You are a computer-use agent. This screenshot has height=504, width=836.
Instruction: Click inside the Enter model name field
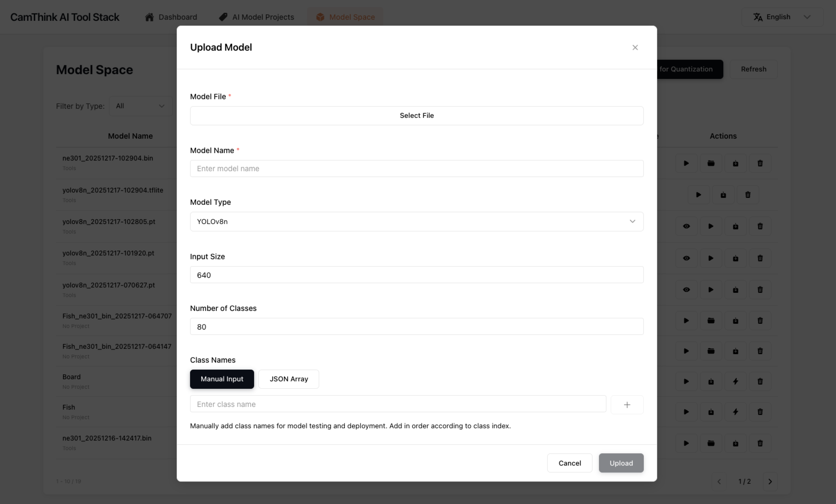coord(417,169)
